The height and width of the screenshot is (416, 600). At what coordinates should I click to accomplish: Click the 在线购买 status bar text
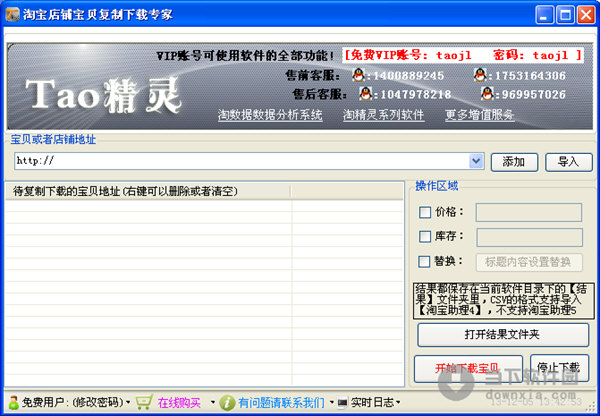point(179,403)
